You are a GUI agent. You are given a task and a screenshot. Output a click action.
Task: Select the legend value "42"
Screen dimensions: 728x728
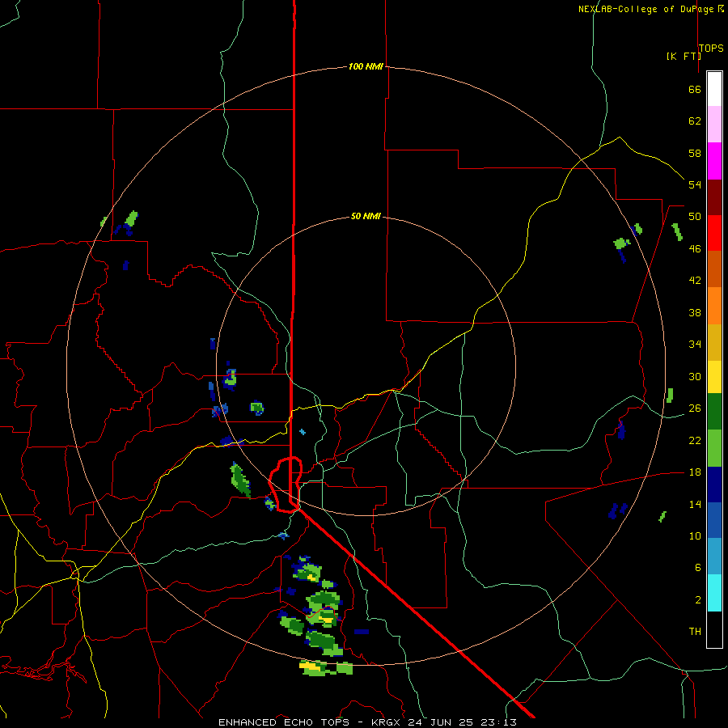point(695,280)
